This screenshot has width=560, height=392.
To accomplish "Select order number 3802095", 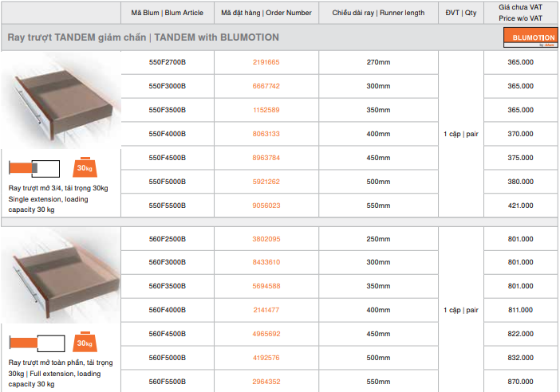I will coord(266,239).
